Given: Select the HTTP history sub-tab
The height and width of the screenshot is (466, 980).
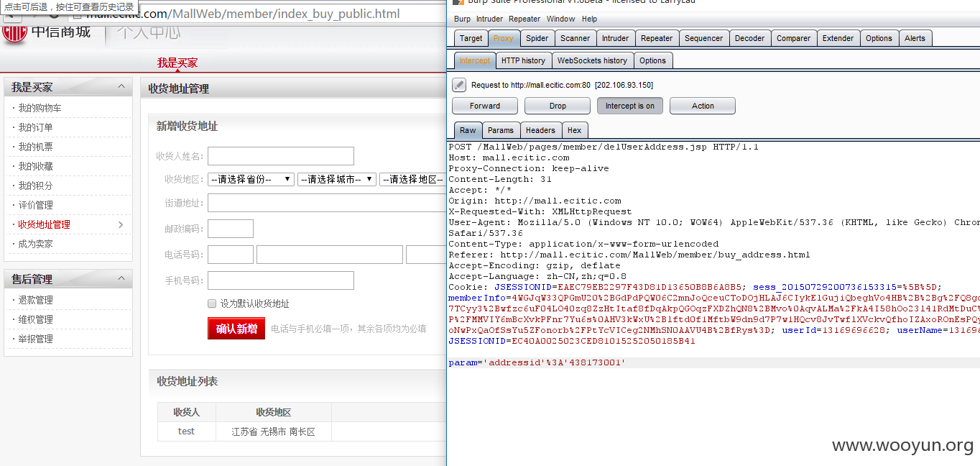Looking at the screenshot, I should tap(523, 60).
